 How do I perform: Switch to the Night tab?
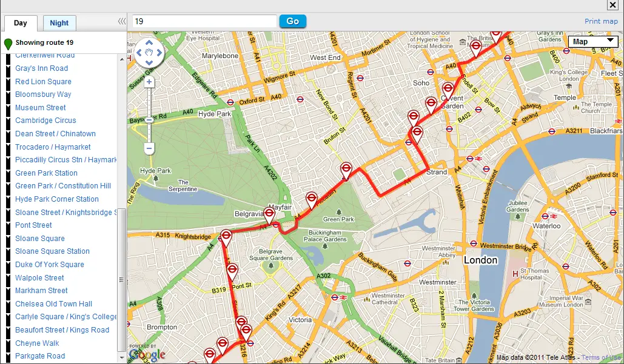[59, 23]
